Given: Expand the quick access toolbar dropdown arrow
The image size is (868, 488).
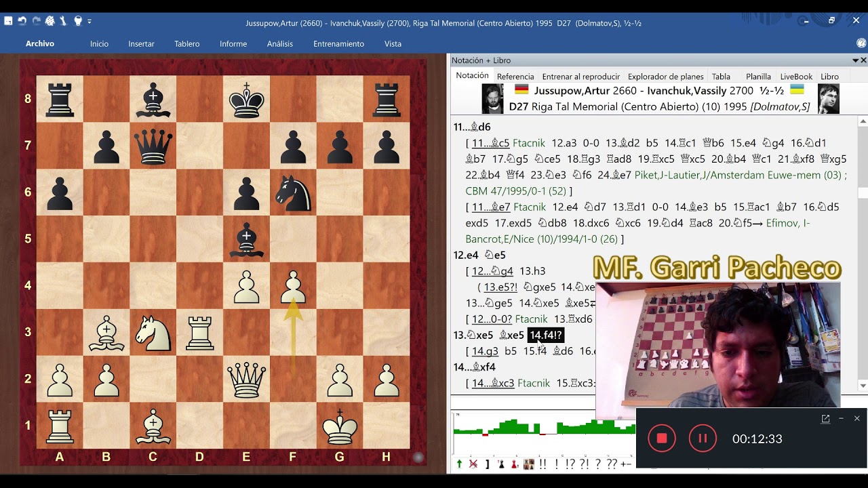Looking at the screenshot, I should [x=90, y=22].
